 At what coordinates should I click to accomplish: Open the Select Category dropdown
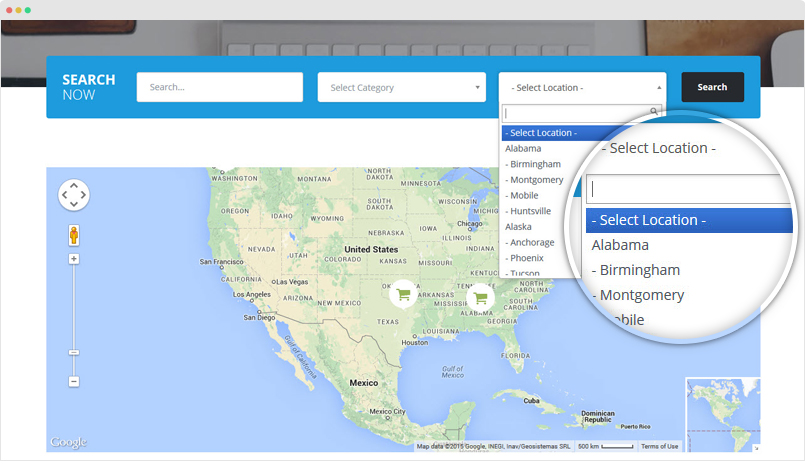tap(401, 87)
